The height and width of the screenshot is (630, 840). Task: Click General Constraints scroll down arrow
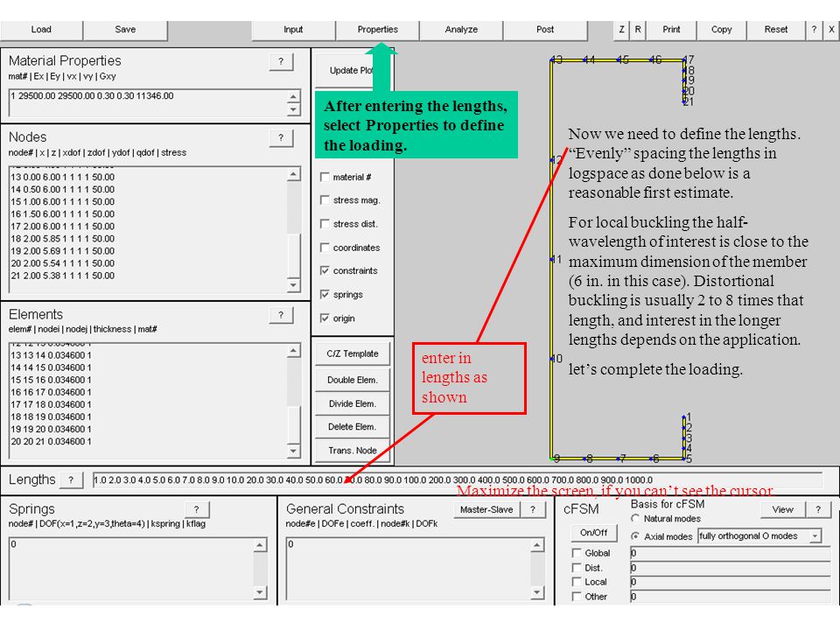[537, 592]
